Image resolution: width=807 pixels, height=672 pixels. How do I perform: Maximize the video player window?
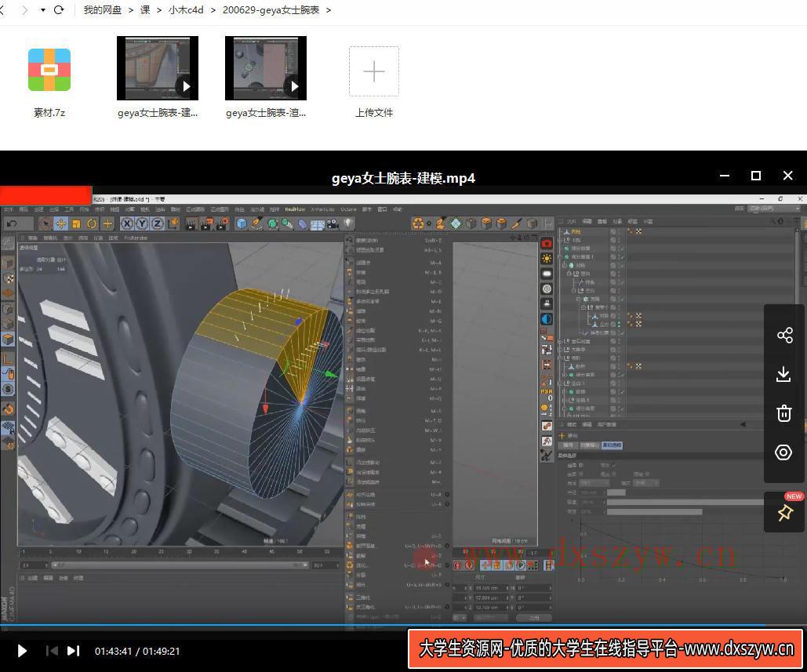[x=756, y=176]
